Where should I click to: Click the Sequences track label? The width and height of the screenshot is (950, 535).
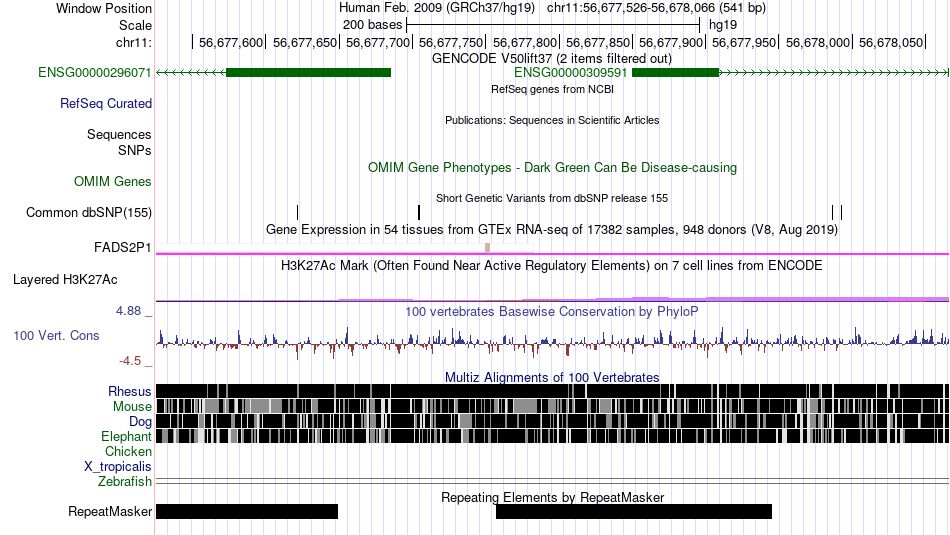click(x=119, y=135)
